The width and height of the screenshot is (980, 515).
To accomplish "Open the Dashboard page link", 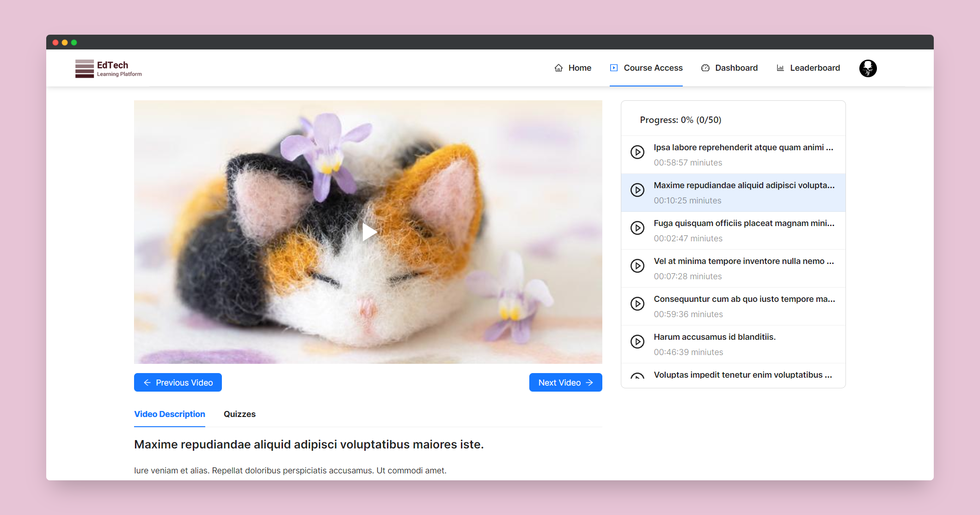I will pos(736,68).
